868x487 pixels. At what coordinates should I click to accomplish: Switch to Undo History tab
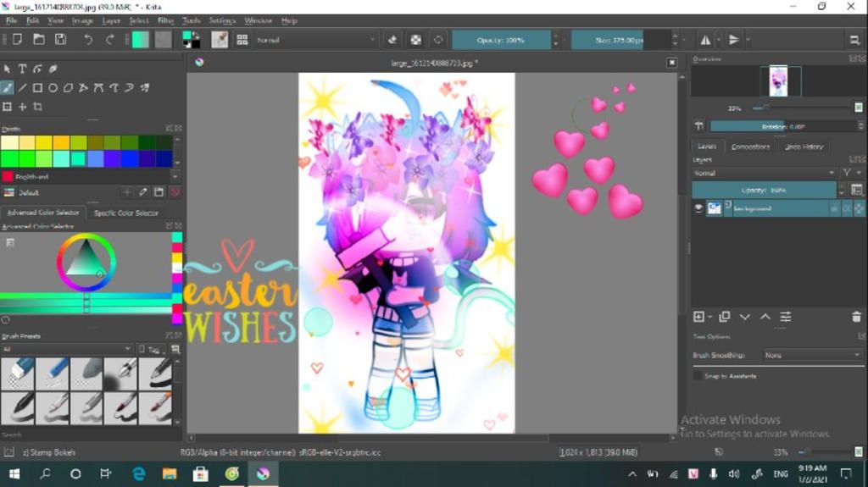pos(804,147)
